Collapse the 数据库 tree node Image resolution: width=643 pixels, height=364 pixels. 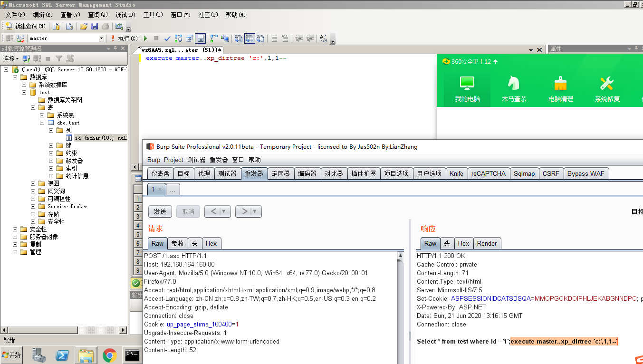(x=15, y=77)
